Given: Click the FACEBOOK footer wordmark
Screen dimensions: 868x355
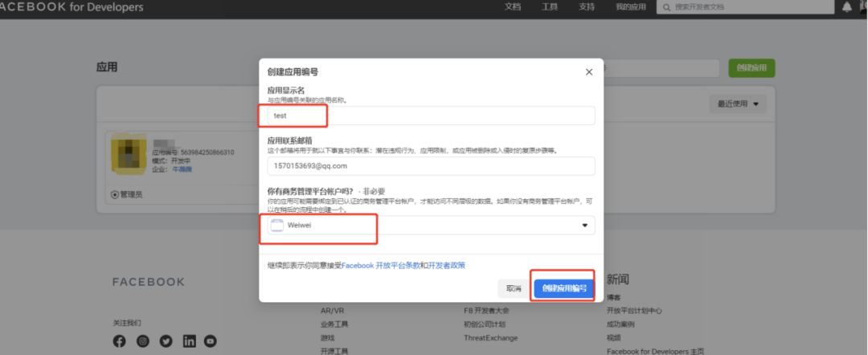Looking at the screenshot, I should (x=149, y=282).
